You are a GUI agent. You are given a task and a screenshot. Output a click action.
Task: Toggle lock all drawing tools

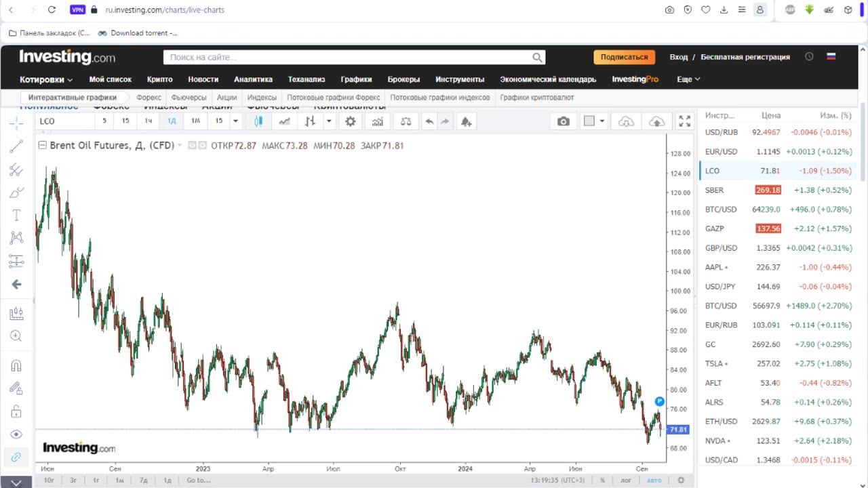pos(16,411)
